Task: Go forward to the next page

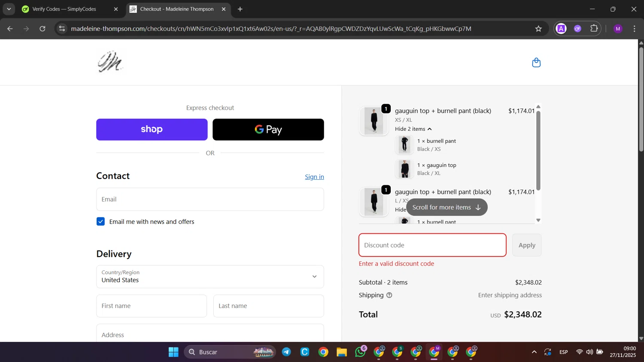Action: (x=26, y=29)
